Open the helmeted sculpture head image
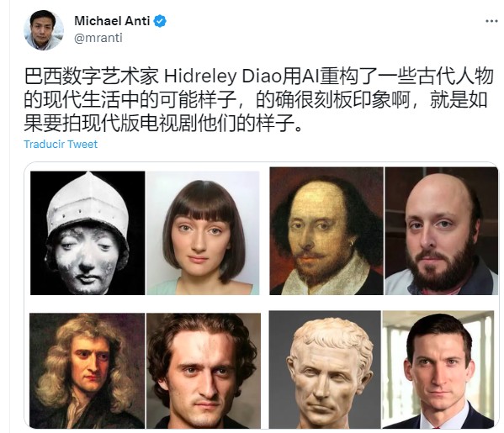The width and height of the screenshot is (504, 433). click(88, 233)
